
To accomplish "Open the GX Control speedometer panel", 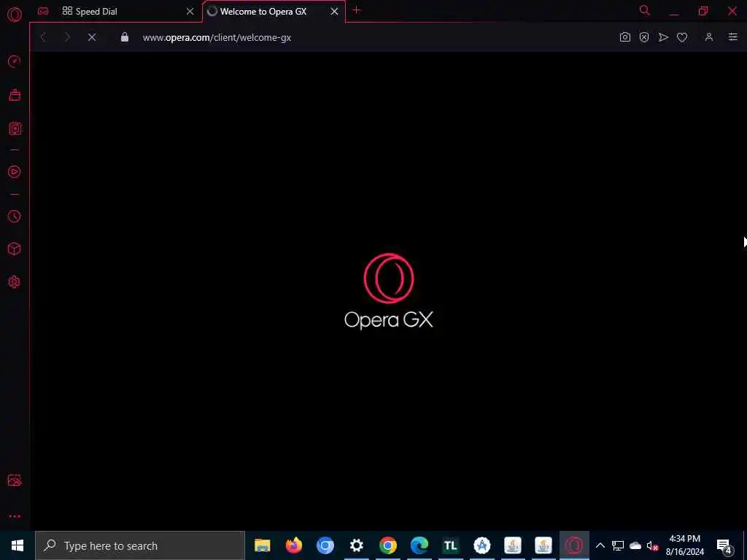I will [x=15, y=61].
